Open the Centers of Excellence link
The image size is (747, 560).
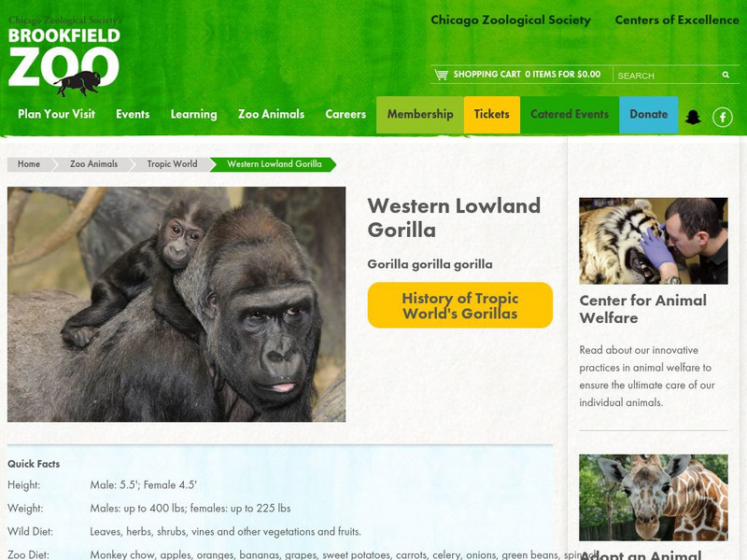676,20
